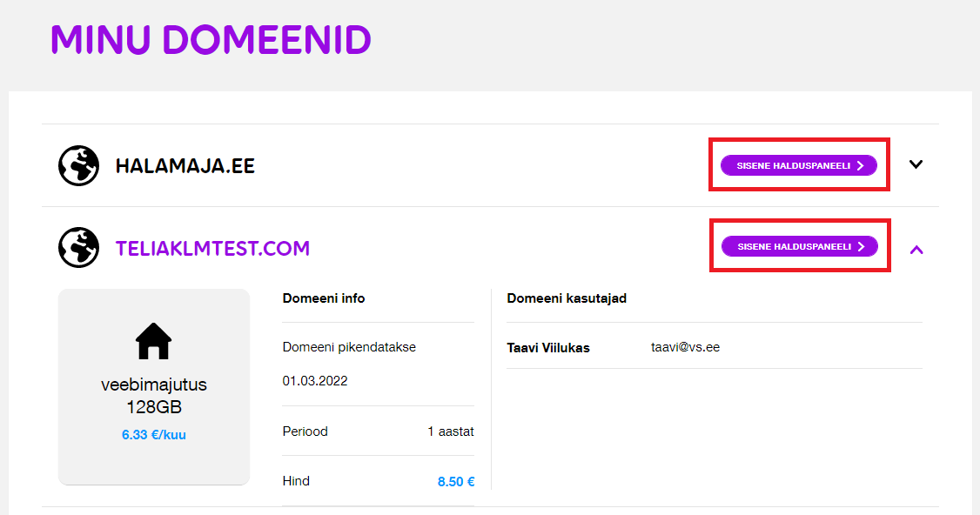Click arrow icon in TELIAKLMTEST.COM halduspaneeli button

pyautogui.click(x=862, y=246)
